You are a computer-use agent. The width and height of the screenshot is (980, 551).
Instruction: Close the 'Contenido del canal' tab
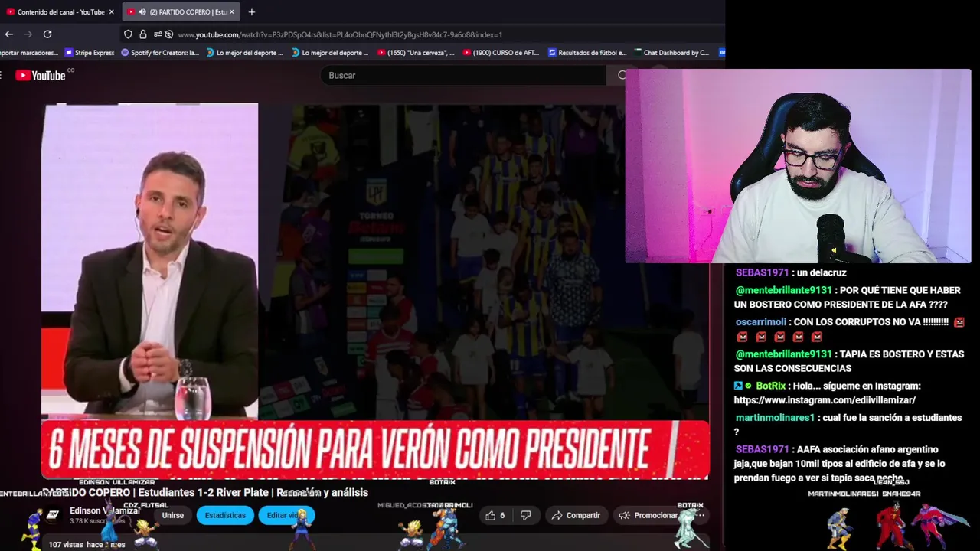coord(111,12)
